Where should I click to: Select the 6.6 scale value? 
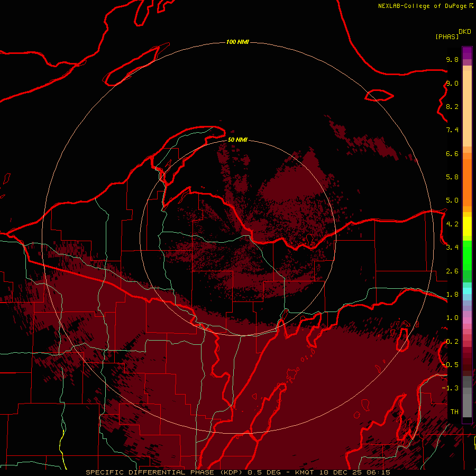[452, 153]
